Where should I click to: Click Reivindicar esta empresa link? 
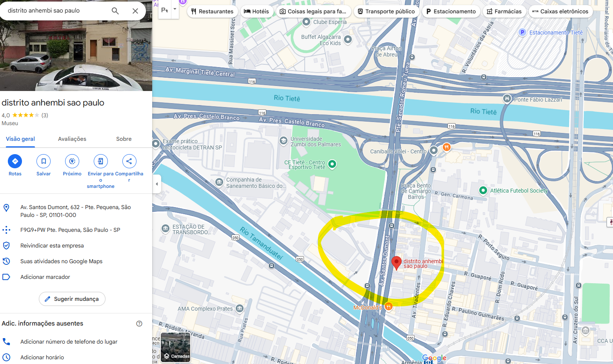52,246
